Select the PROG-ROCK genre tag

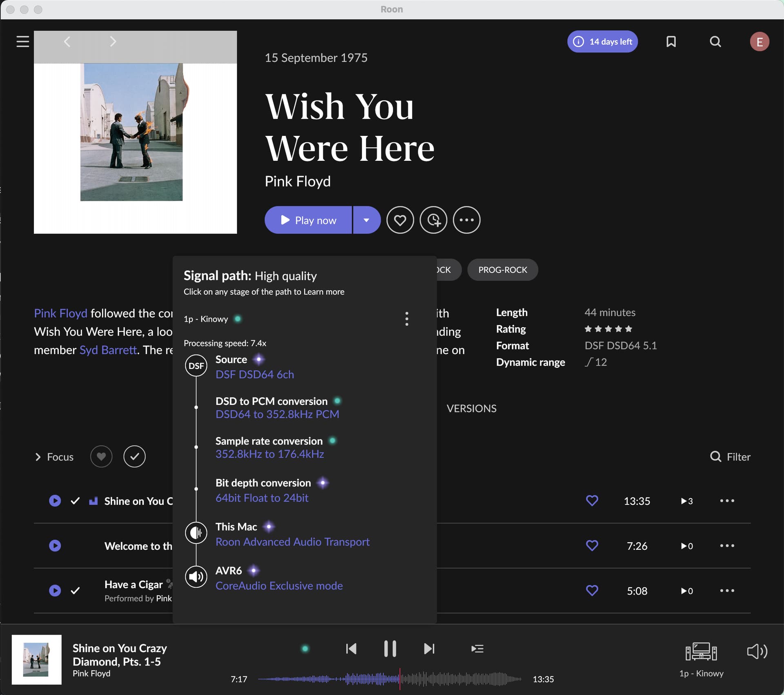coord(502,270)
